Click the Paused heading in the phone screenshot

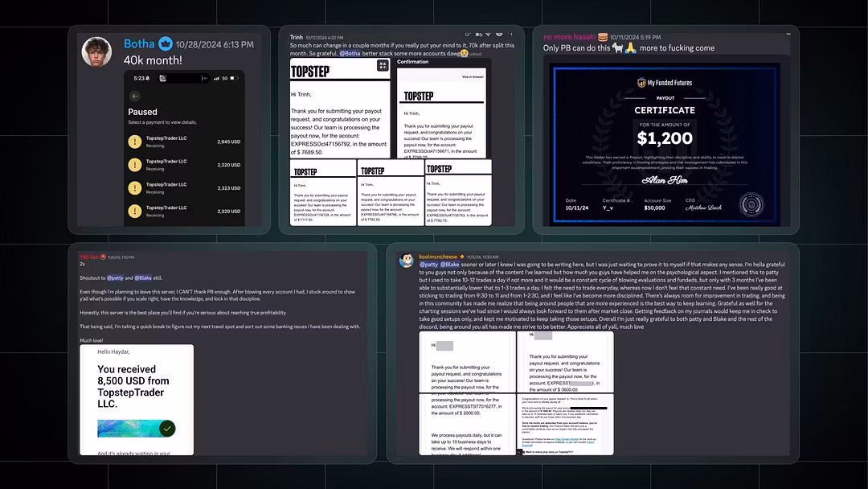pos(142,112)
